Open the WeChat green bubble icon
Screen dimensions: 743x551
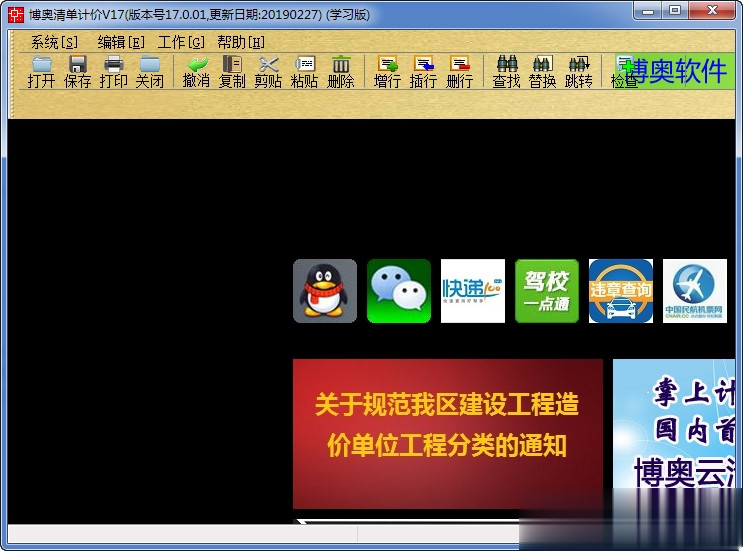399,291
